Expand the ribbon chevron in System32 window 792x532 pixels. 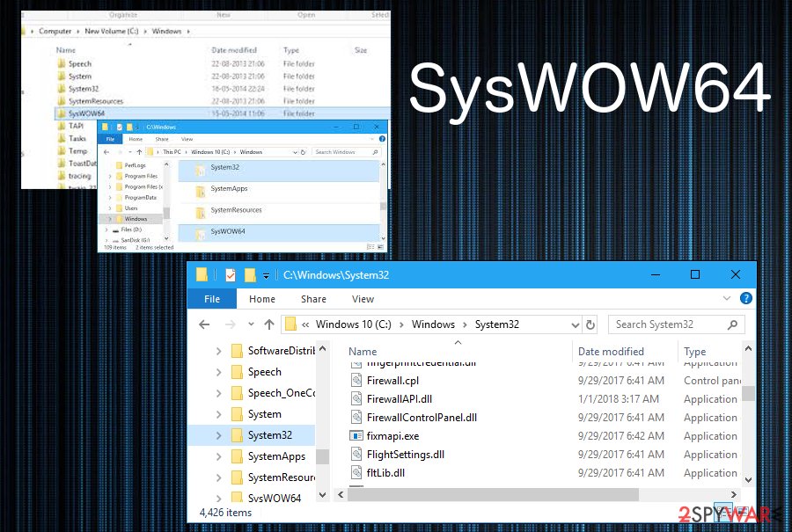(727, 298)
